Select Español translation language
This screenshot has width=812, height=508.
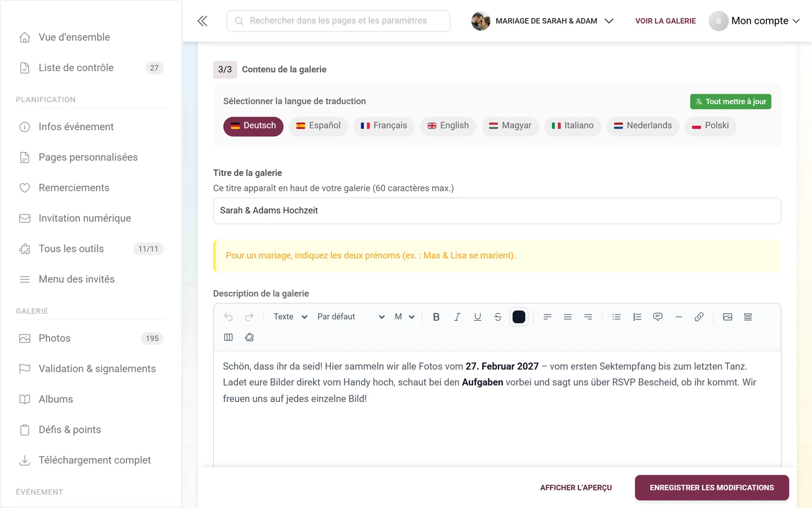[x=318, y=126]
